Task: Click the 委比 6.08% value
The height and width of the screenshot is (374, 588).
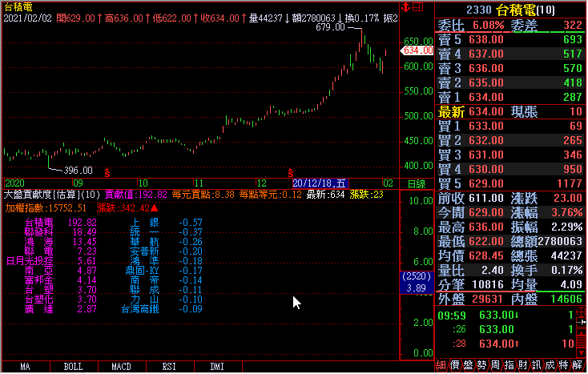Action: pyautogui.click(x=488, y=25)
